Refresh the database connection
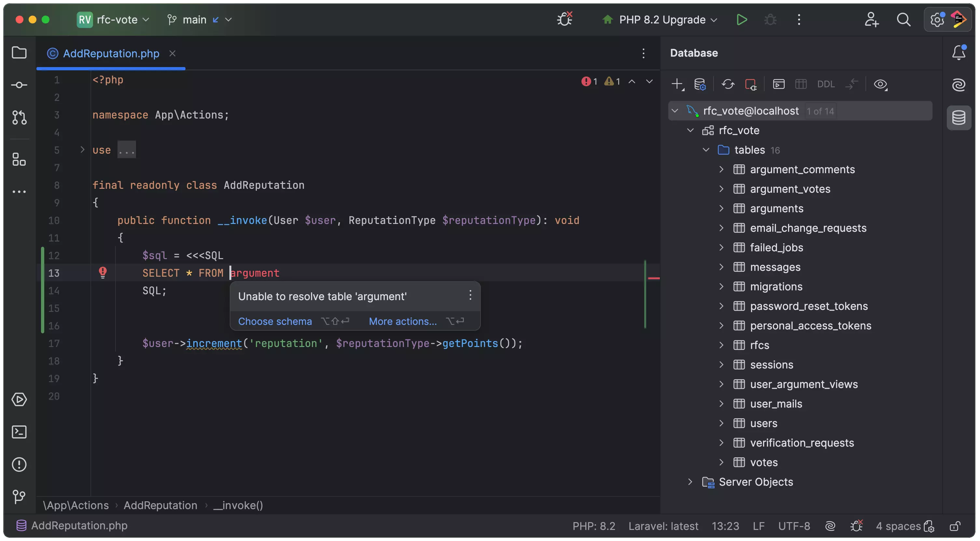Viewport: 980px width, 541px height. point(728,84)
